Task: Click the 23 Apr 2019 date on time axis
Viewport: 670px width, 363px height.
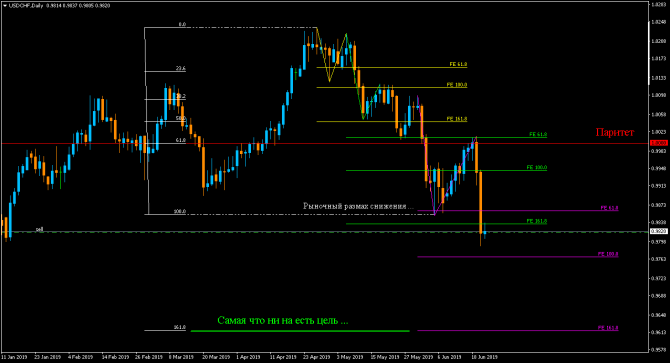Action: click(317, 357)
